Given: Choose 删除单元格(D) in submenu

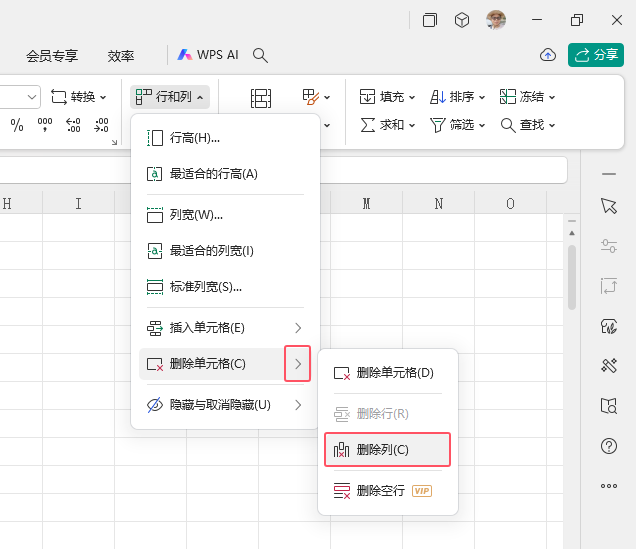Looking at the screenshot, I should pyautogui.click(x=387, y=373).
